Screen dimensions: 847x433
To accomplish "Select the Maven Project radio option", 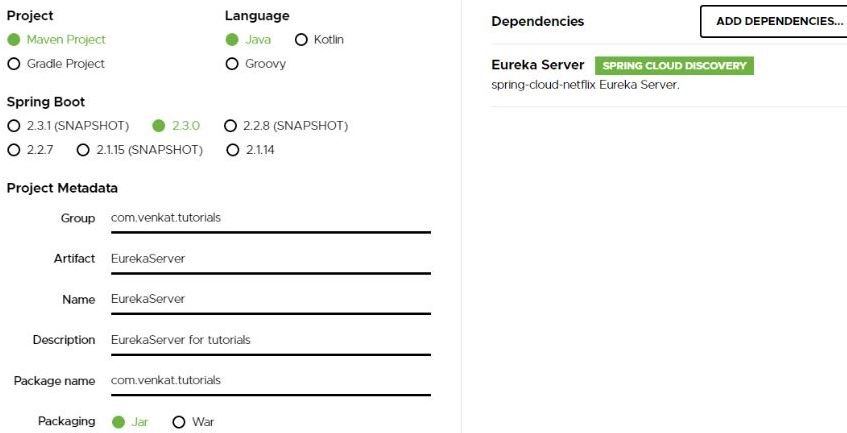I will (13, 40).
